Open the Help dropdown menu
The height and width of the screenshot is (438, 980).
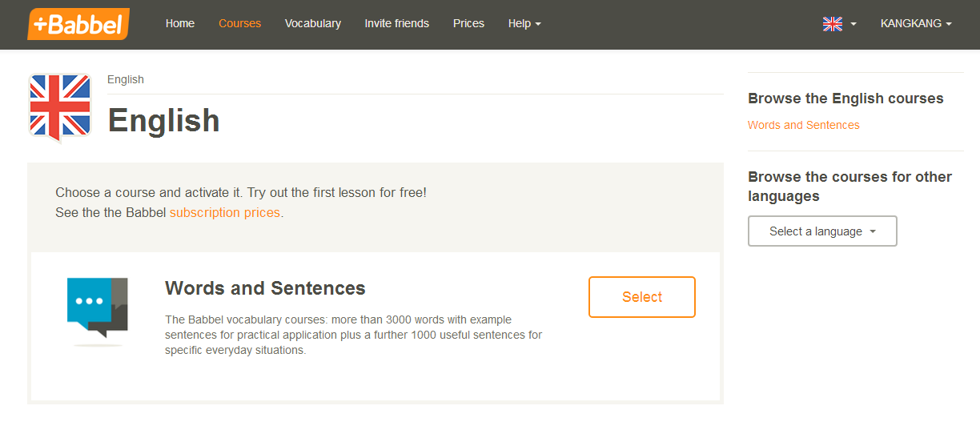(x=524, y=24)
